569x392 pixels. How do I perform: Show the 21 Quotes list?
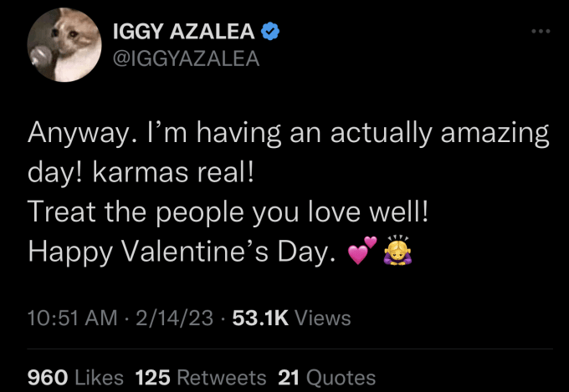coord(326,378)
